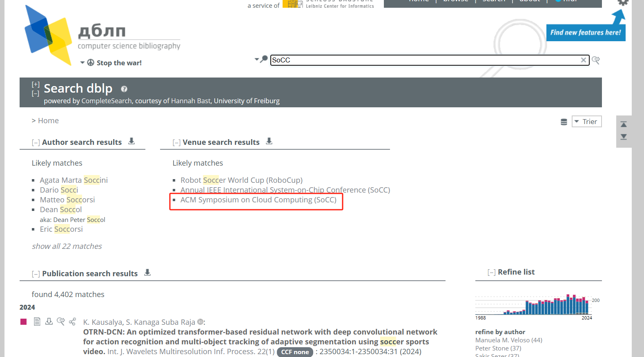Open the Trier mirror dropdown
Image resolution: width=644 pixels, height=357 pixels.
click(586, 122)
